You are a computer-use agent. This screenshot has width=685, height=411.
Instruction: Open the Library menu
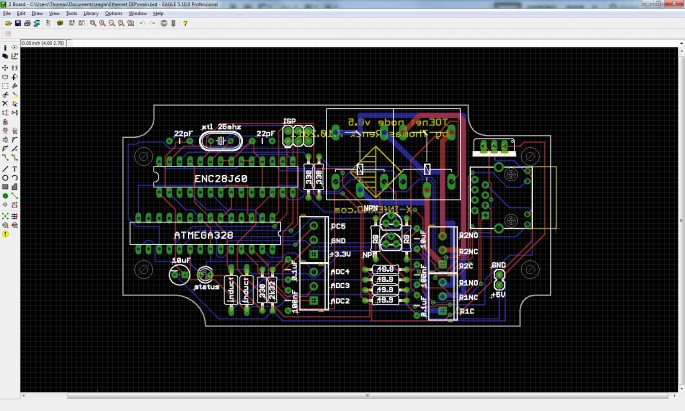[91, 14]
